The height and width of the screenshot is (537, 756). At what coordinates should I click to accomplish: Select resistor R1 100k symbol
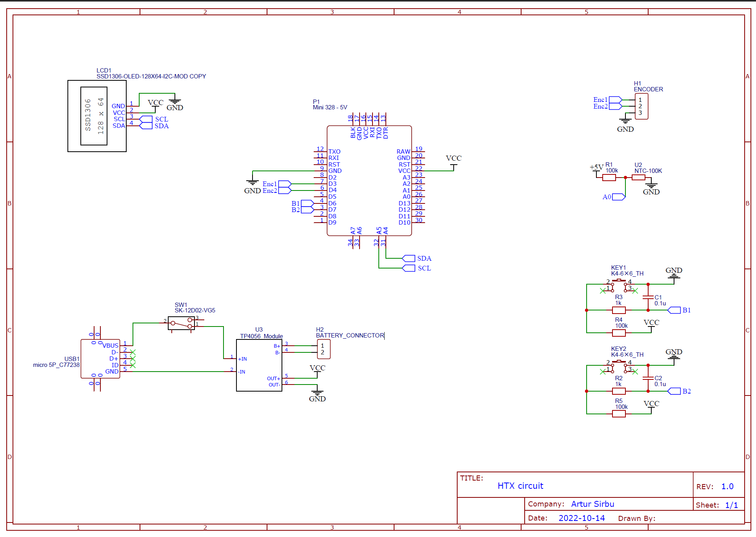(609, 178)
